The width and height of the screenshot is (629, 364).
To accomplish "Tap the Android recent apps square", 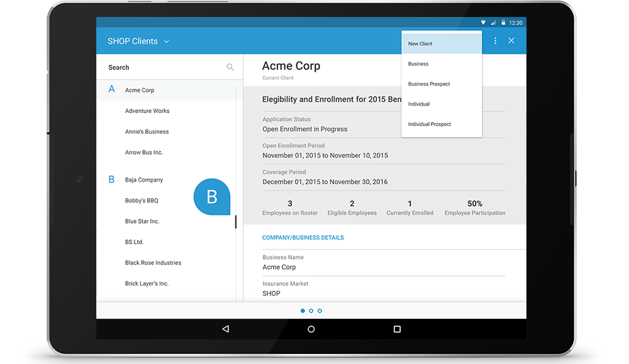I will (397, 329).
